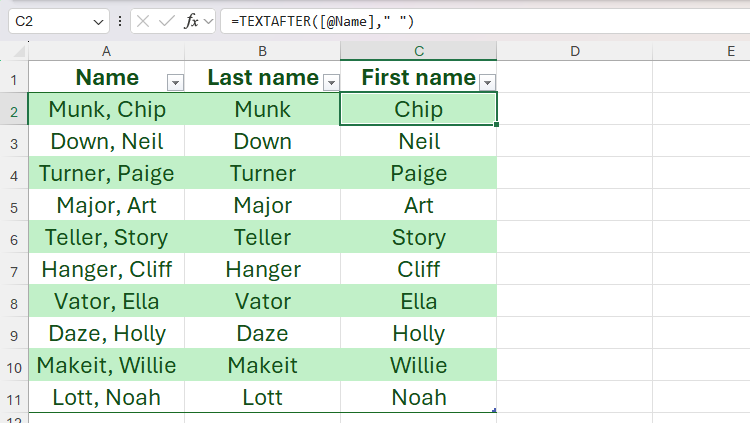Select column D header
750x423 pixels.
pyautogui.click(x=575, y=51)
